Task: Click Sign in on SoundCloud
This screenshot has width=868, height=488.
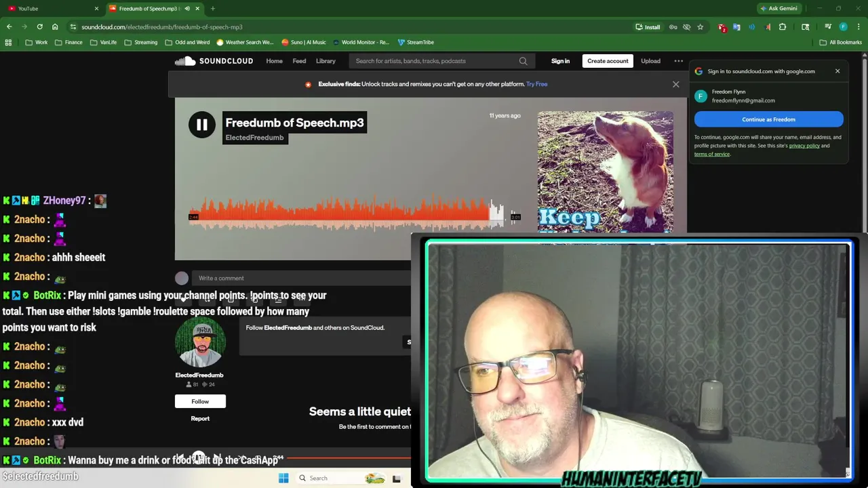Action: (x=560, y=61)
